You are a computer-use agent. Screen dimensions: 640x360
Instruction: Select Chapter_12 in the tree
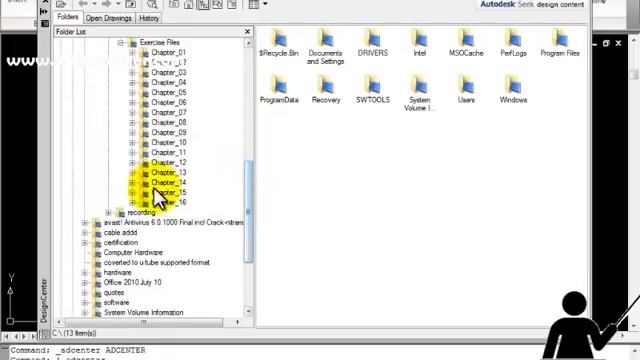(x=169, y=162)
